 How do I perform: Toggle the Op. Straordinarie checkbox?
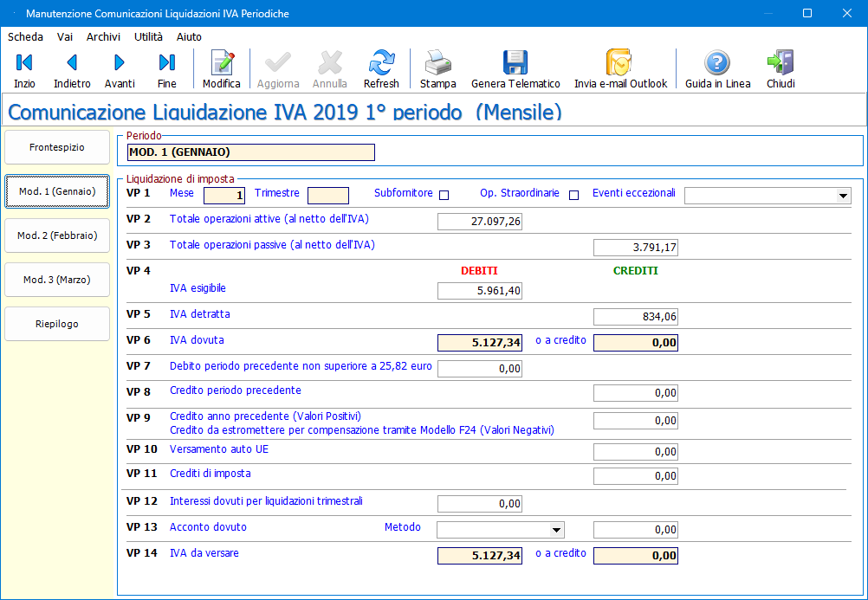click(574, 195)
